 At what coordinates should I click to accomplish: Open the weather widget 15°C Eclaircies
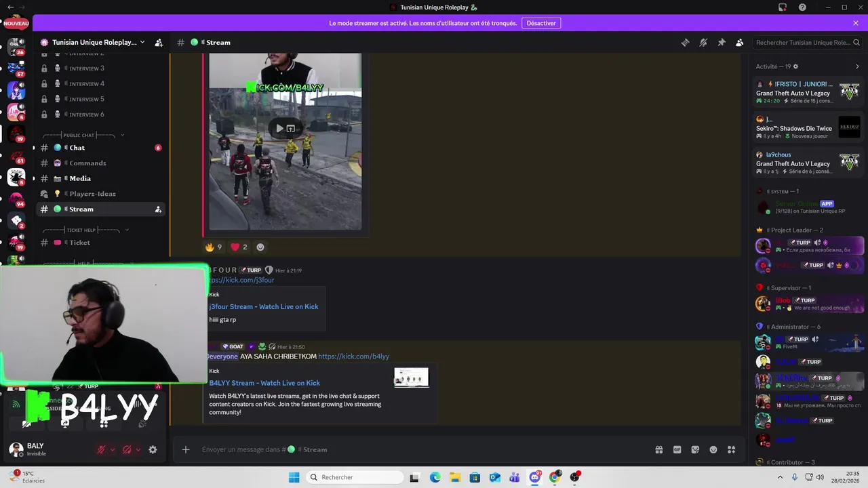pos(27,477)
